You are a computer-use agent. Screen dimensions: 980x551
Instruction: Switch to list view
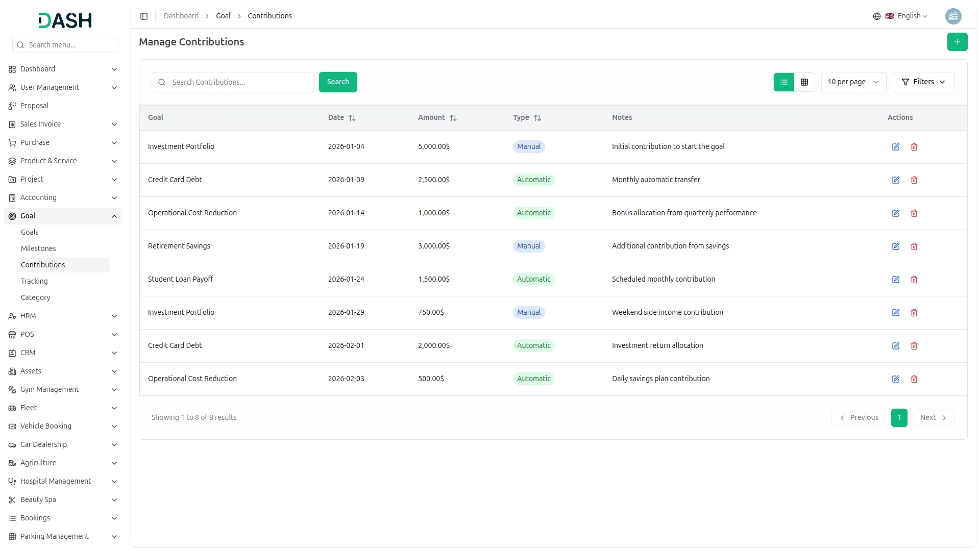pos(783,82)
